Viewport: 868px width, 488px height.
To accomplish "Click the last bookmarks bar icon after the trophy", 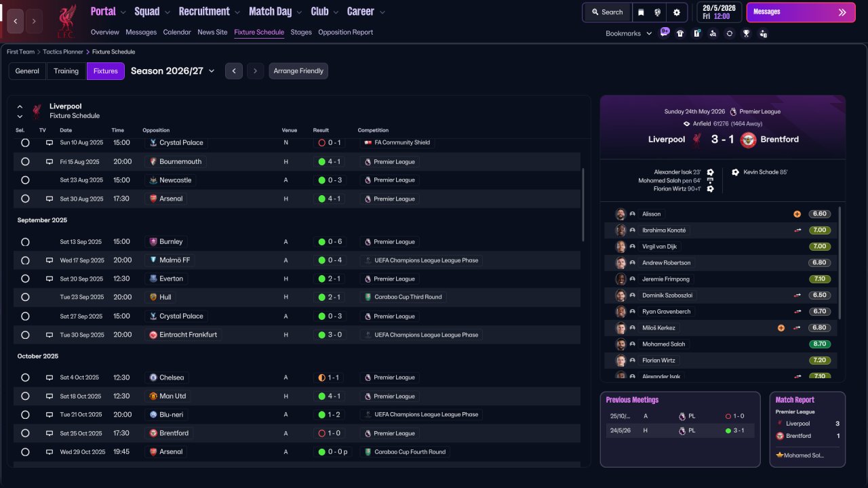I will point(764,33).
